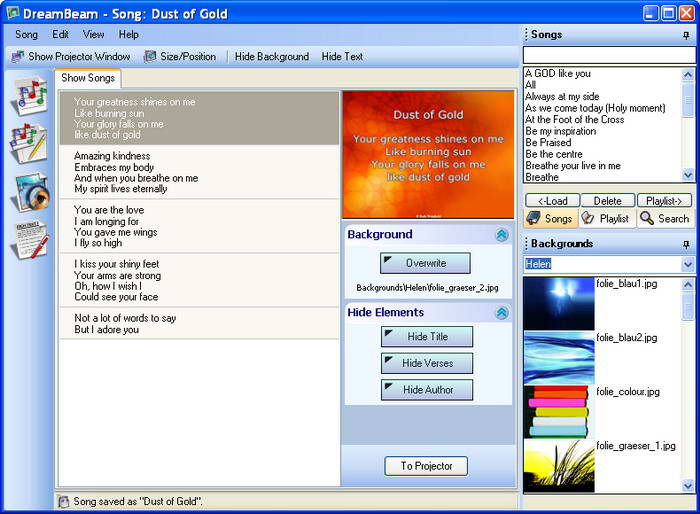Select verse 'Your greatness shines on me'
700x514 pixels.
[x=200, y=118]
